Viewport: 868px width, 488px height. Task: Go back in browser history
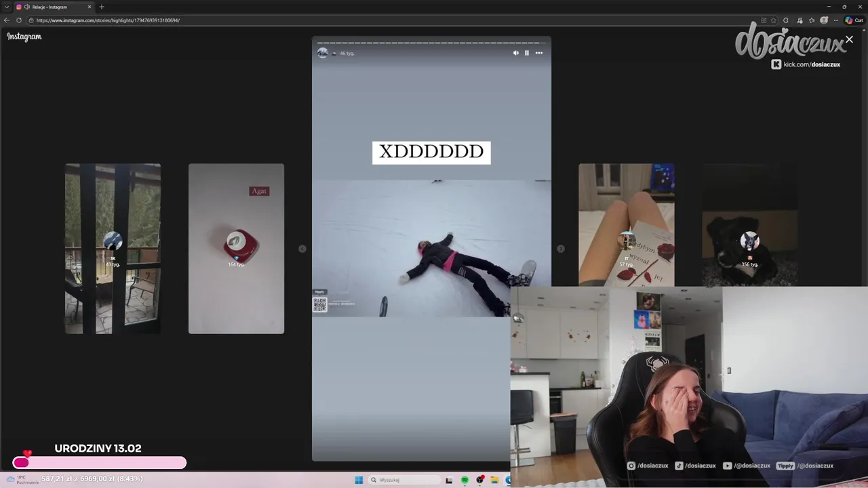tap(7, 20)
